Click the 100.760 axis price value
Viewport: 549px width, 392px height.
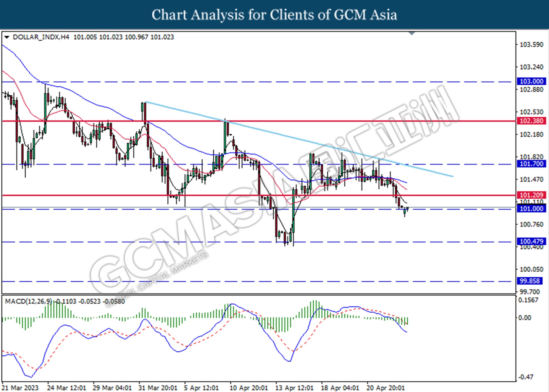(531, 225)
